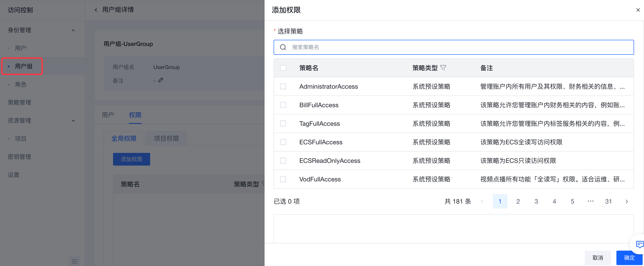Open 设置 in the sidebar
The image size is (644, 266).
pos(13,175)
